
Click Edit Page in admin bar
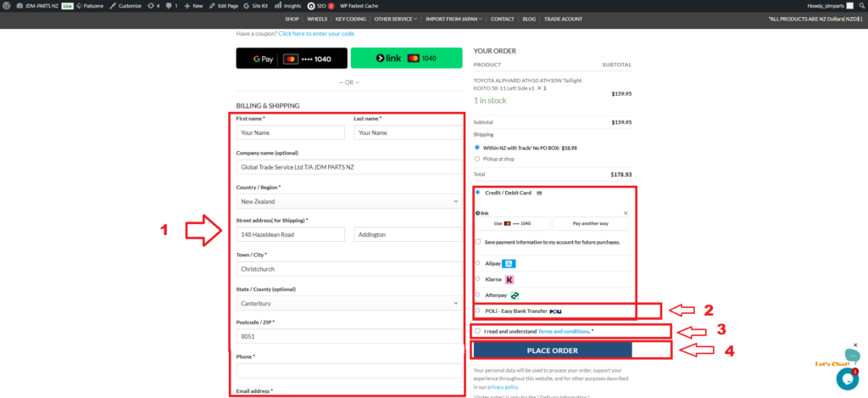pos(224,6)
